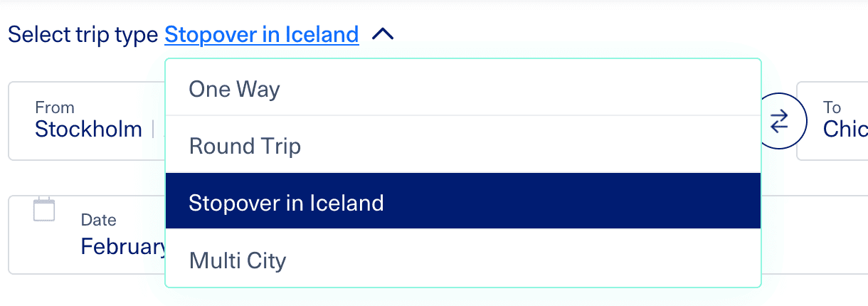The width and height of the screenshot is (868, 306).
Task: Click the underlined Stopover in Iceland link
Action: 261,34
